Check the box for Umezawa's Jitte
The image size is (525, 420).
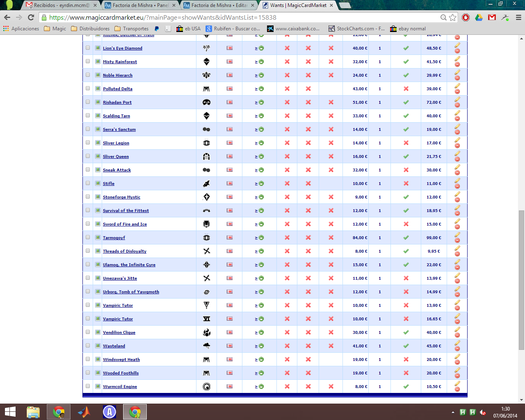(88, 278)
